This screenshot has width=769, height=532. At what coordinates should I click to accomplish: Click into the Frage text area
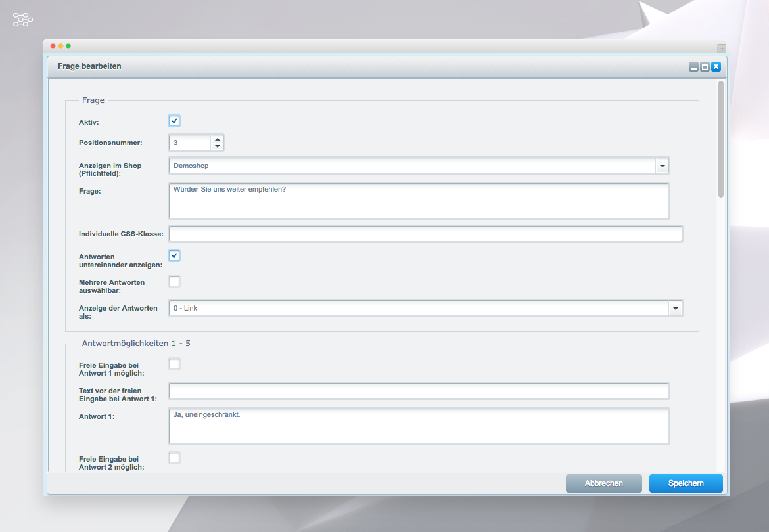pyautogui.click(x=419, y=201)
